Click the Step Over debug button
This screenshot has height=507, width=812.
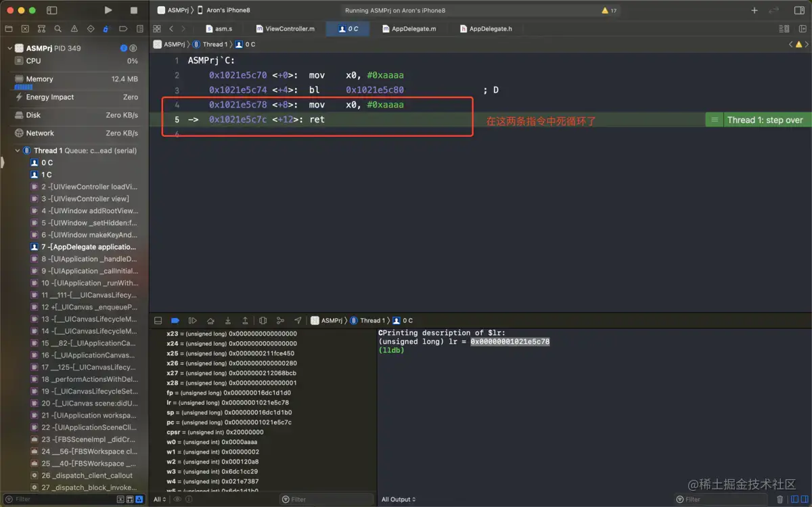point(210,320)
